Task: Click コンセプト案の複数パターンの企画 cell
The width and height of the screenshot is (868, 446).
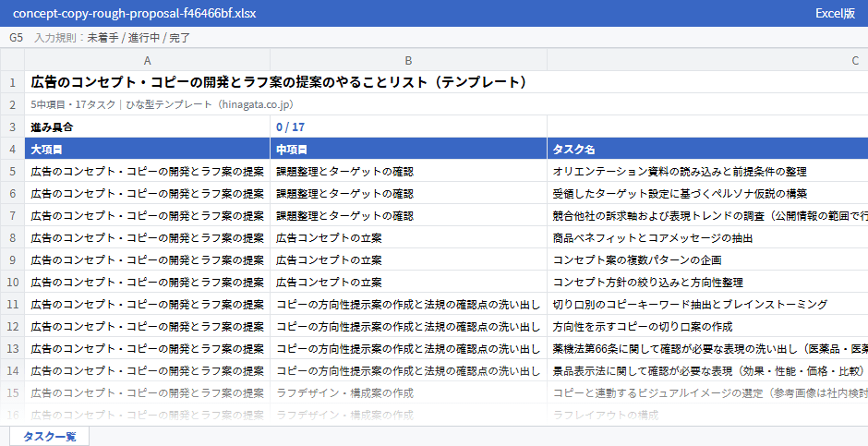Action: click(707, 259)
